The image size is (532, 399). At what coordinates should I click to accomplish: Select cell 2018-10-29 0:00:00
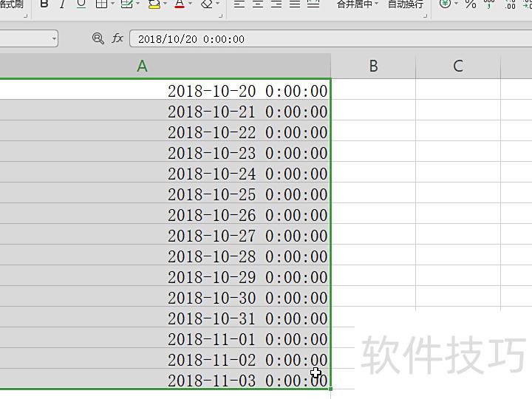pyautogui.click(x=166, y=276)
